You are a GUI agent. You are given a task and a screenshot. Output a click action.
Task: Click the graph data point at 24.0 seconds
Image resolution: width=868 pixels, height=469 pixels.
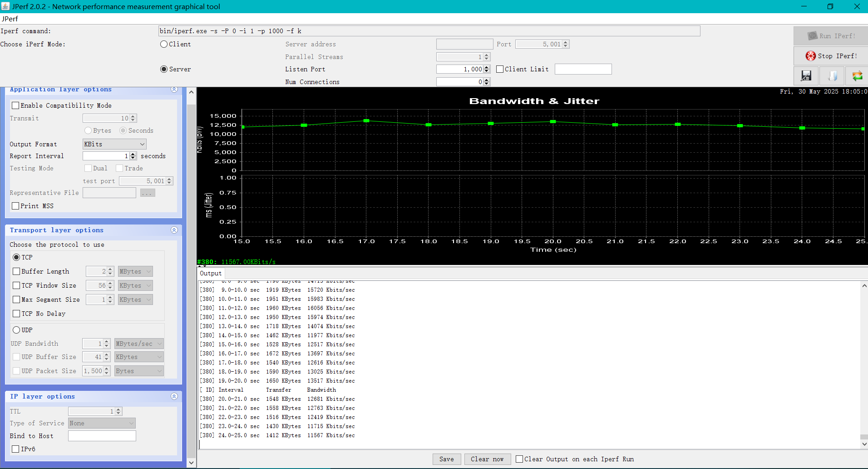pos(802,128)
